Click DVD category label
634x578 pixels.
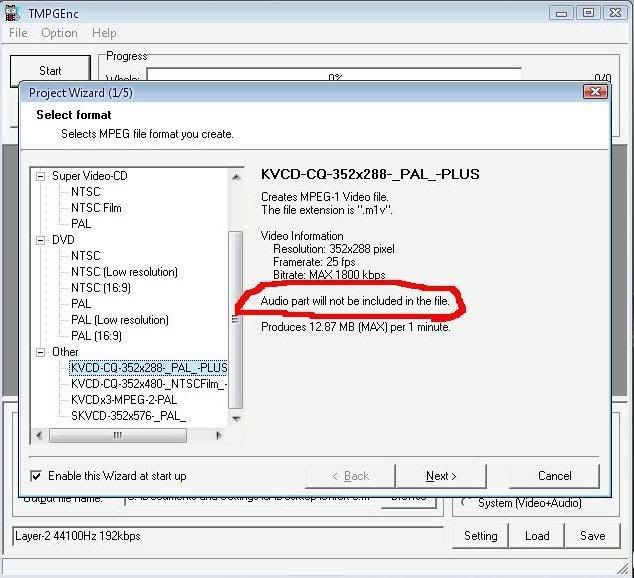coord(63,240)
